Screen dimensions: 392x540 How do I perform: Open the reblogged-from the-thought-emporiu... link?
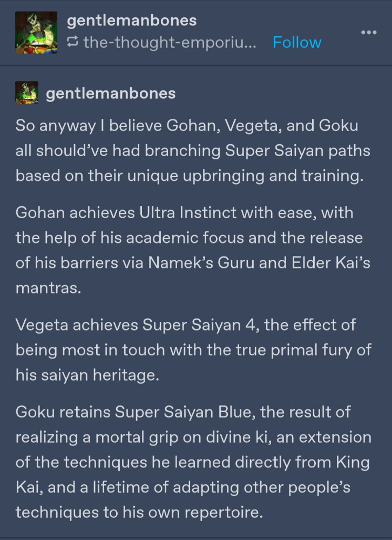tap(170, 42)
